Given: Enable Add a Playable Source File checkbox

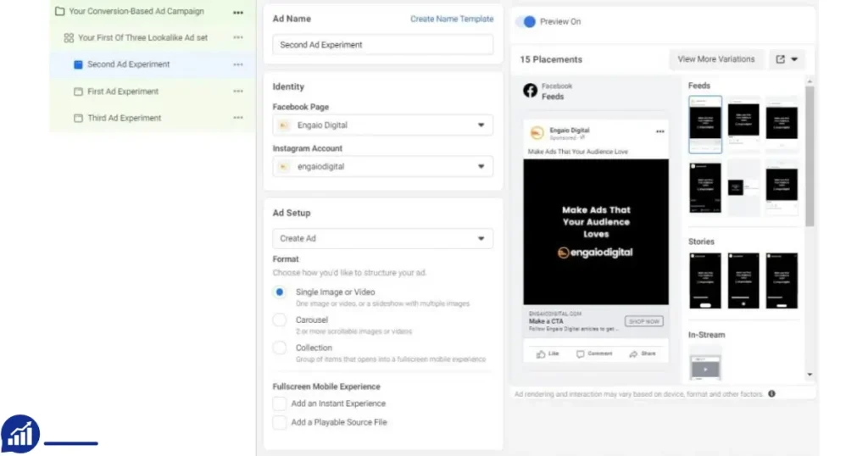Looking at the screenshot, I should coord(280,422).
